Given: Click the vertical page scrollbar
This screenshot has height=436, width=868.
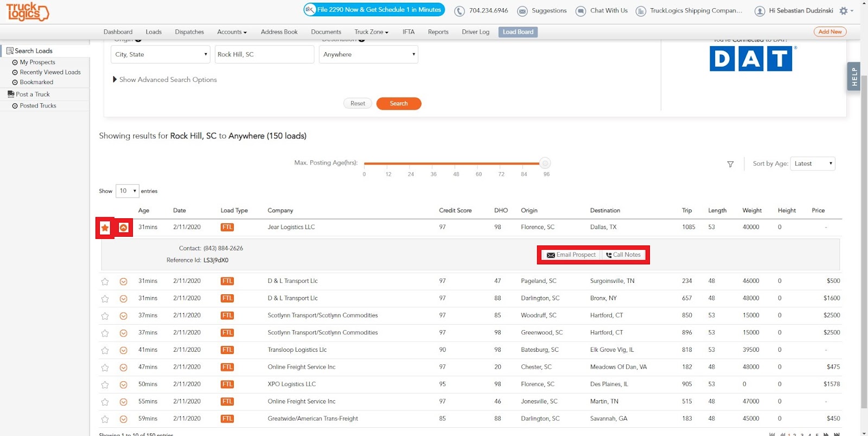Looking at the screenshot, I should coord(864,242).
